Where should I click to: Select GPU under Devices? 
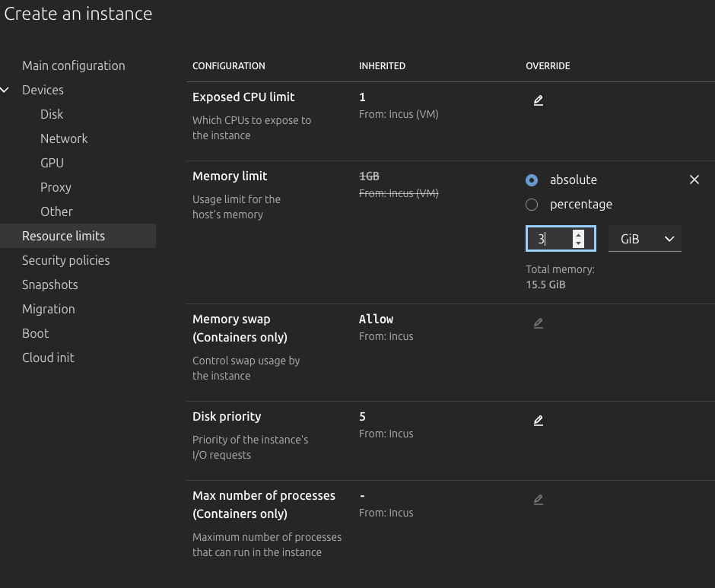tap(52, 163)
